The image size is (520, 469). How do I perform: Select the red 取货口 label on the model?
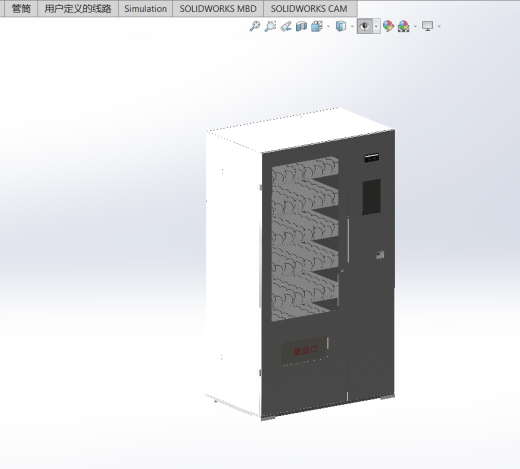[305, 351]
